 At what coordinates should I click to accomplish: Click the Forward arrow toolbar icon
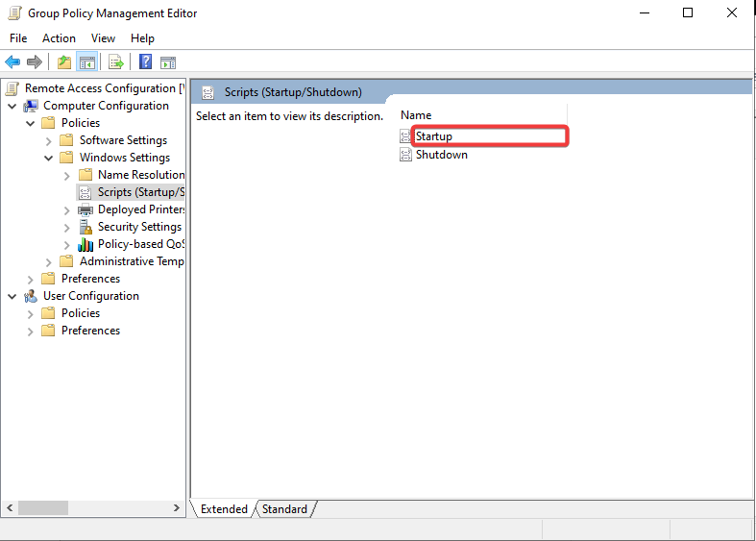tap(35, 62)
